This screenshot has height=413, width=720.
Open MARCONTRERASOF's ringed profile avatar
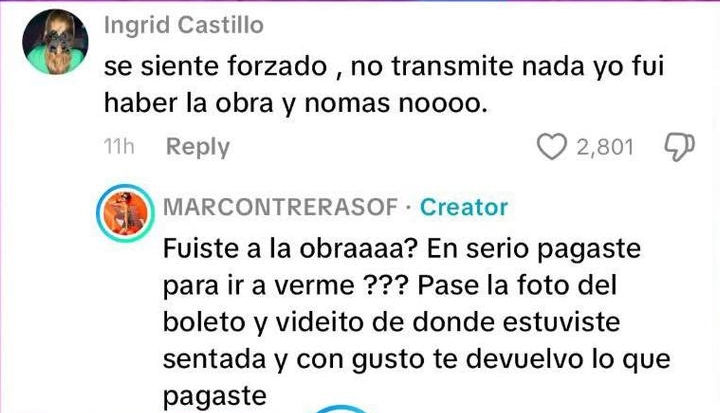[x=125, y=213]
